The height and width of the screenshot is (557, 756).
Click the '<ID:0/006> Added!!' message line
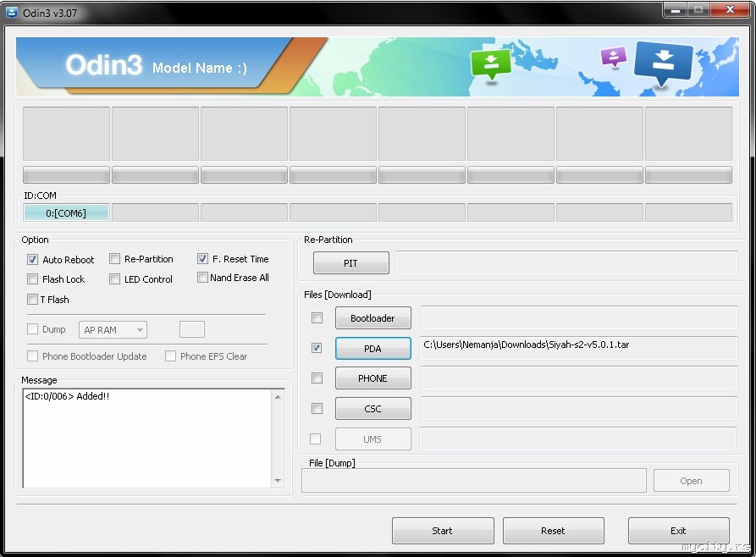point(67,396)
